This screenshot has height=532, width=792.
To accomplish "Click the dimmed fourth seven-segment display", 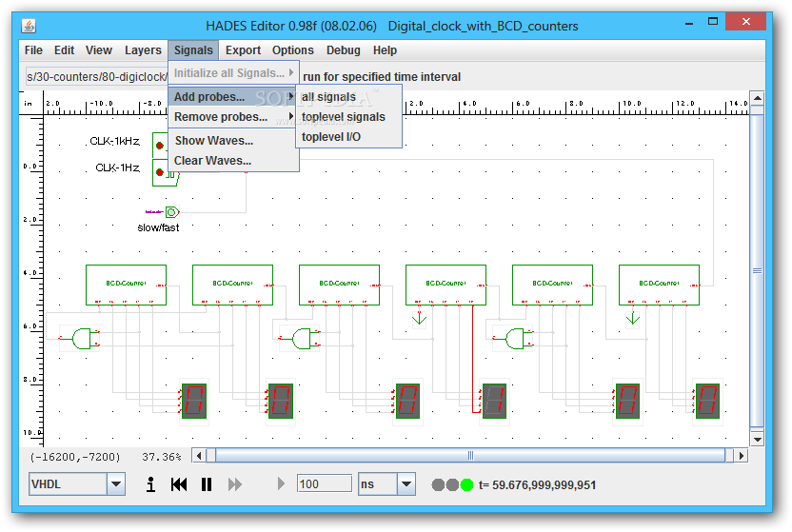I will point(494,401).
